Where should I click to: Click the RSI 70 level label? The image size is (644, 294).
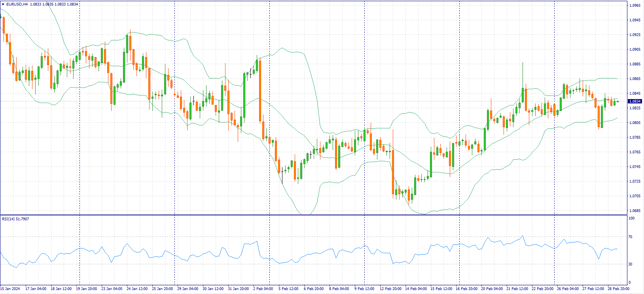pos(631,237)
